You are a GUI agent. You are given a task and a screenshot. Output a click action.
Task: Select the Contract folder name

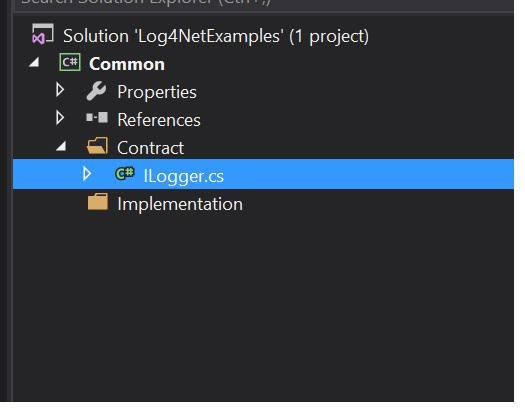(150, 148)
